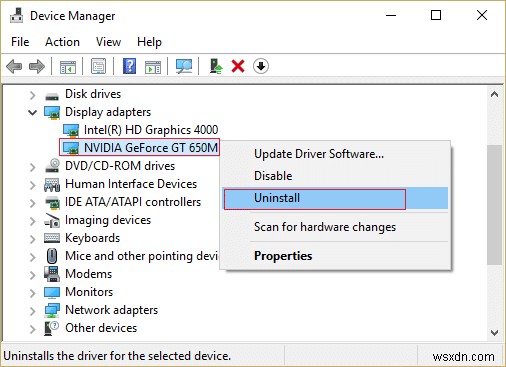Click the Display adapters category icon

click(52, 112)
